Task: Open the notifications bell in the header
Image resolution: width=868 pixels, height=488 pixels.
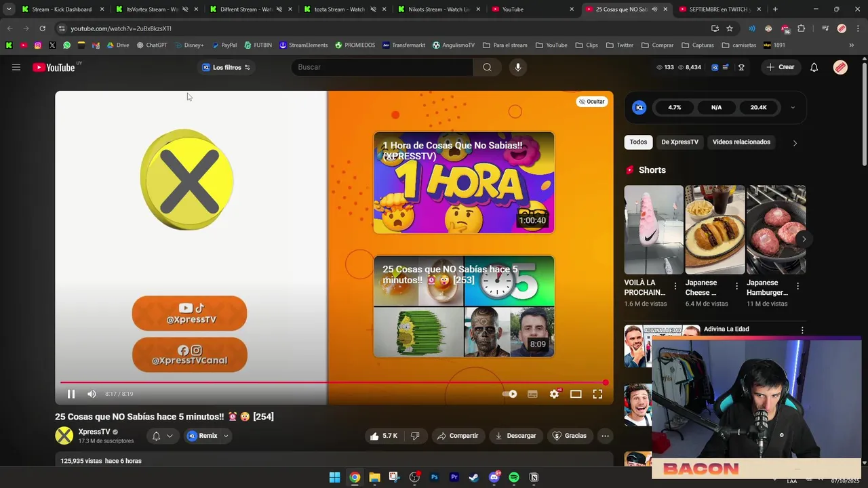Action: (814, 67)
